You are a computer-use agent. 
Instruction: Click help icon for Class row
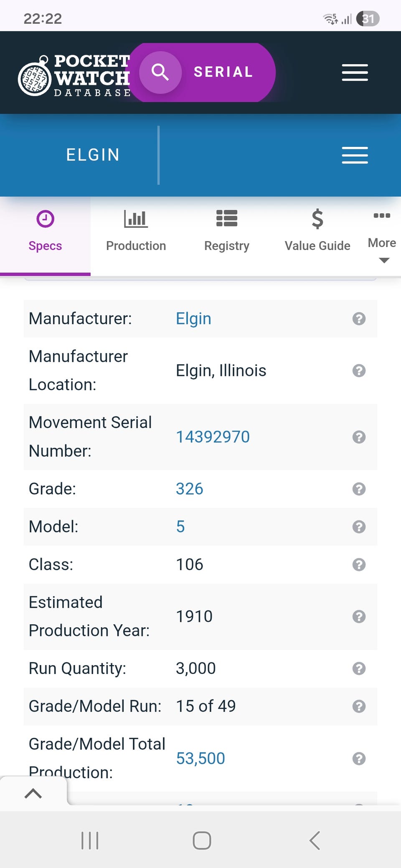tap(359, 565)
